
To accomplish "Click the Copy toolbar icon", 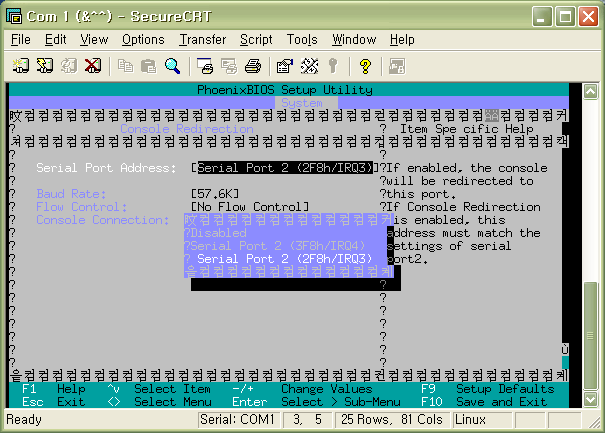I will point(125,66).
